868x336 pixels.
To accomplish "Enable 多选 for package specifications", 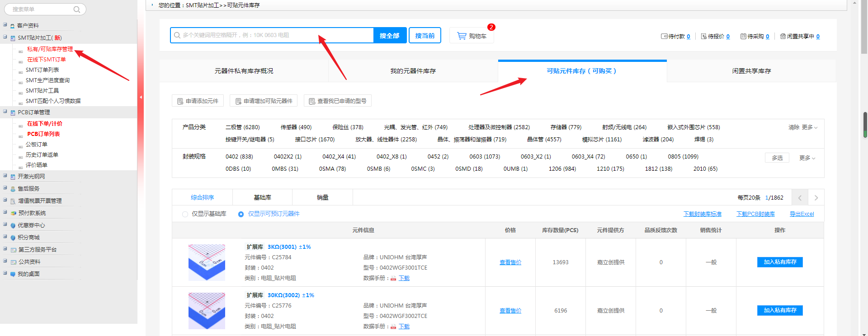I will (777, 158).
